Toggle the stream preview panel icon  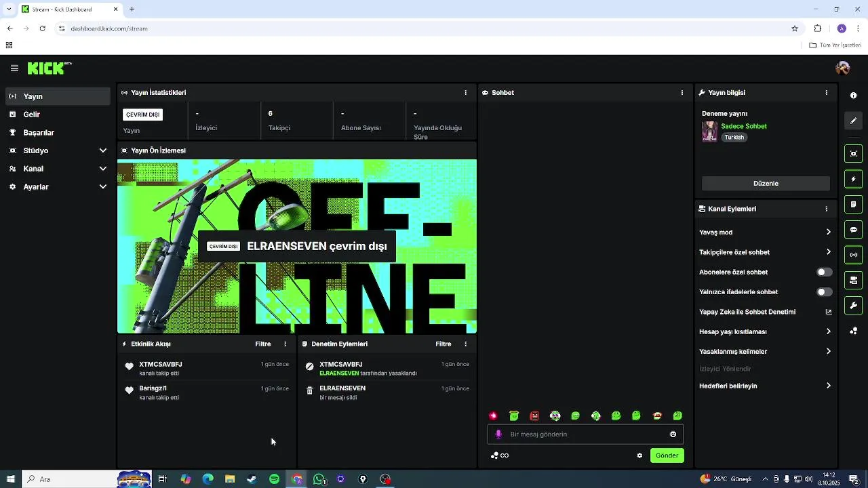(x=854, y=154)
